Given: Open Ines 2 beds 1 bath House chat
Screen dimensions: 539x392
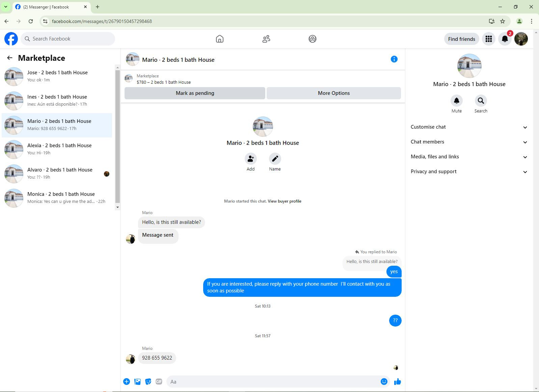Looking at the screenshot, I should [57, 101].
